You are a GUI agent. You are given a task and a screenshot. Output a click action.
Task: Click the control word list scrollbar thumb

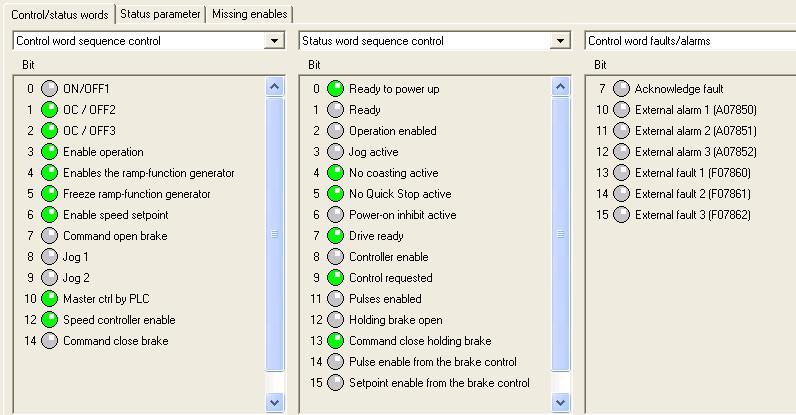(276, 234)
